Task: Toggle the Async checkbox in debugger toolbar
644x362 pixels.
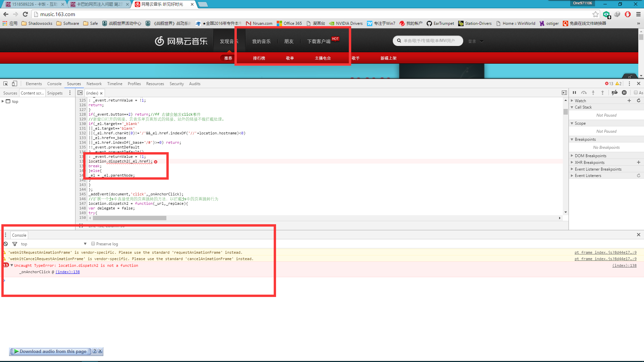Action: pyautogui.click(x=636, y=93)
